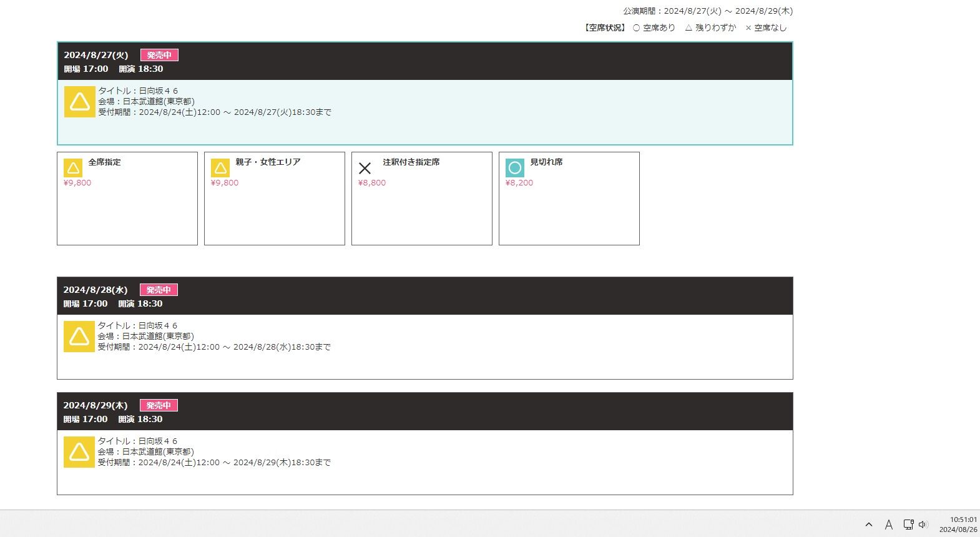Click the availability triangle icon for 2024/8/28 performance
The image size is (980, 537).
79,337
